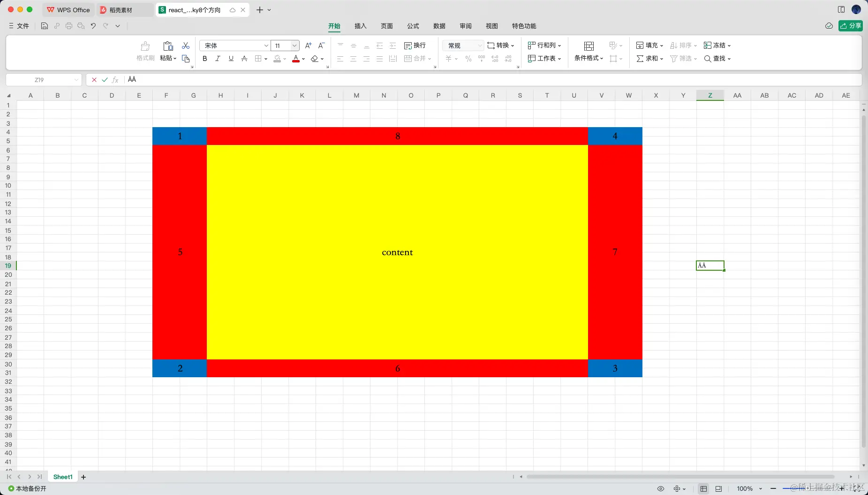Image resolution: width=868 pixels, height=495 pixels.
Task: Toggle bold formatting
Action: [204, 59]
